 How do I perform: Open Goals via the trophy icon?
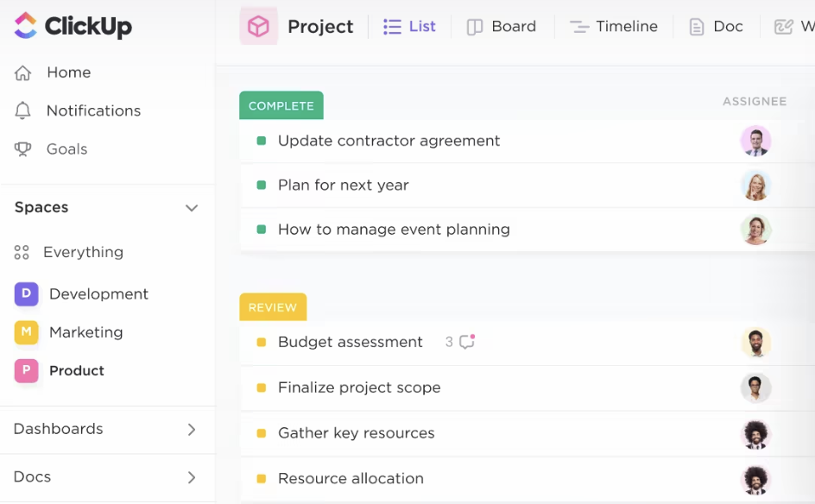click(22, 149)
